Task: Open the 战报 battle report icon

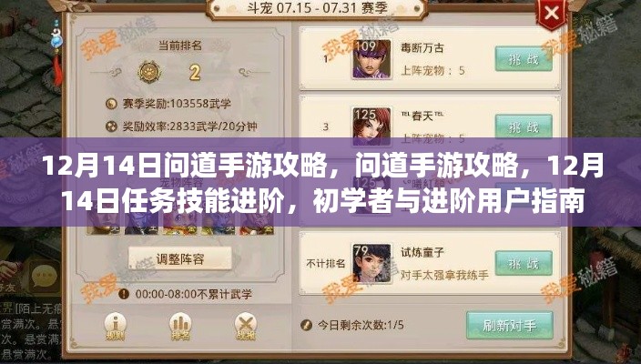Action: pyautogui.click(x=245, y=327)
